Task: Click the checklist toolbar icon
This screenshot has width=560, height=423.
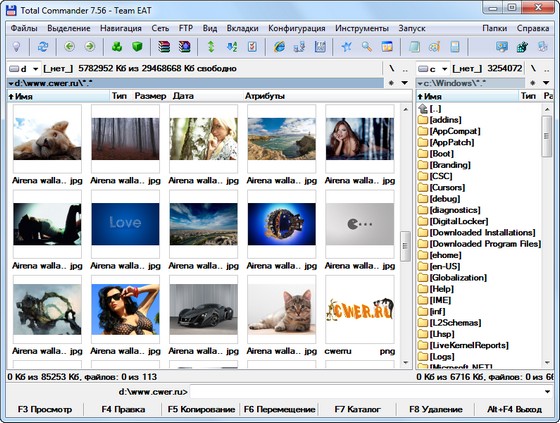Action: 252,47
